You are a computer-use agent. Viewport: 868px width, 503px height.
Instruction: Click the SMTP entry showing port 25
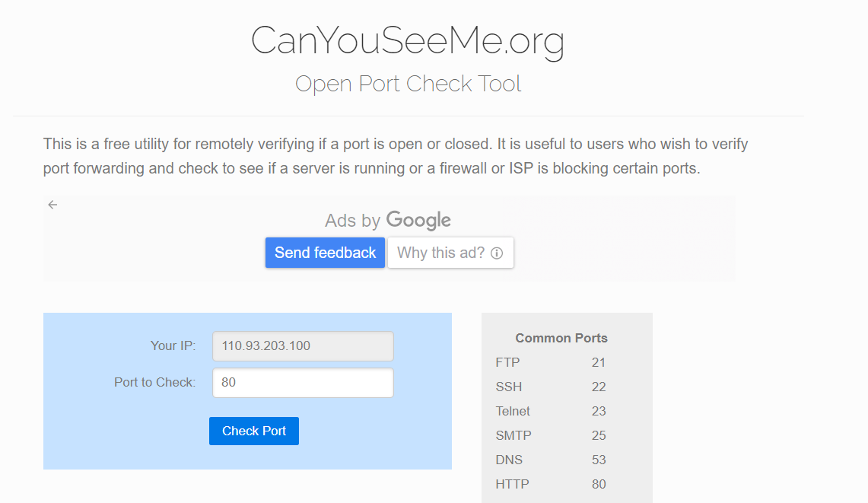513,435
